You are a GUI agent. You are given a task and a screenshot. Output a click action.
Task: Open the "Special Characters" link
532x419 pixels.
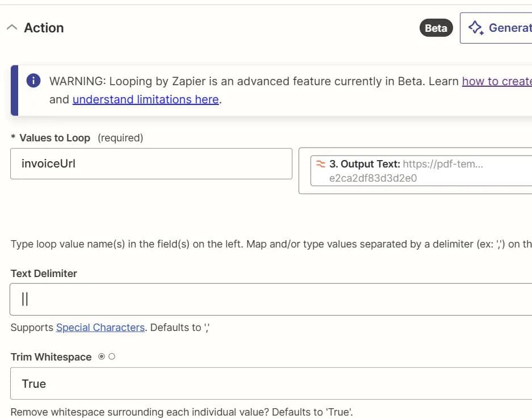pos(100,327)
